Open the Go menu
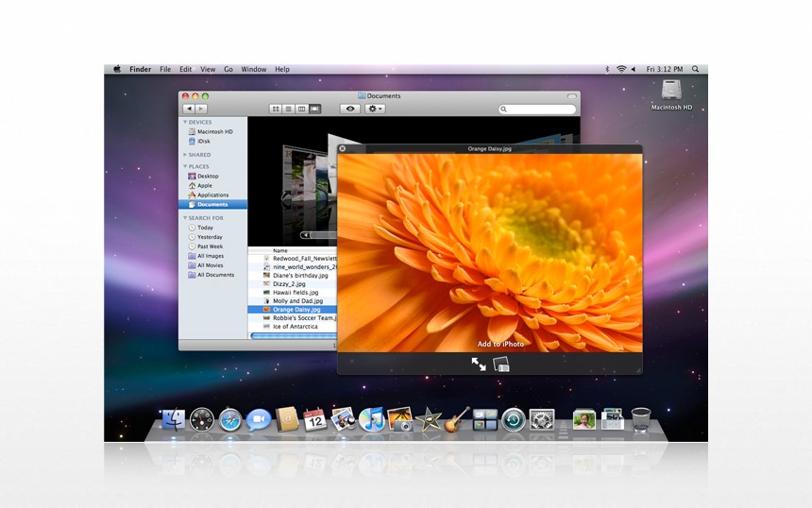Screen dimensions: 812x508 coord(228,69)
